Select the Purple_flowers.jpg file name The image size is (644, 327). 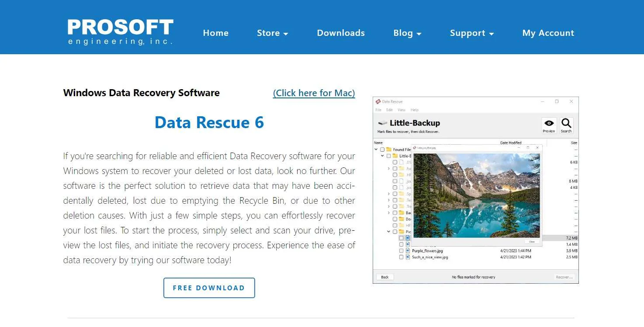click(x=427, y=251)
